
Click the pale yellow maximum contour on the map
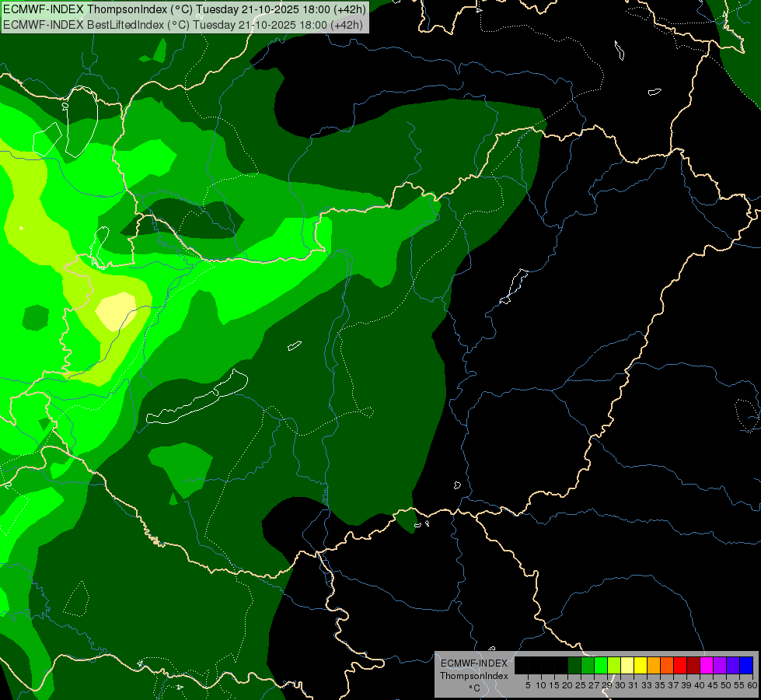[x=117, y=311]
